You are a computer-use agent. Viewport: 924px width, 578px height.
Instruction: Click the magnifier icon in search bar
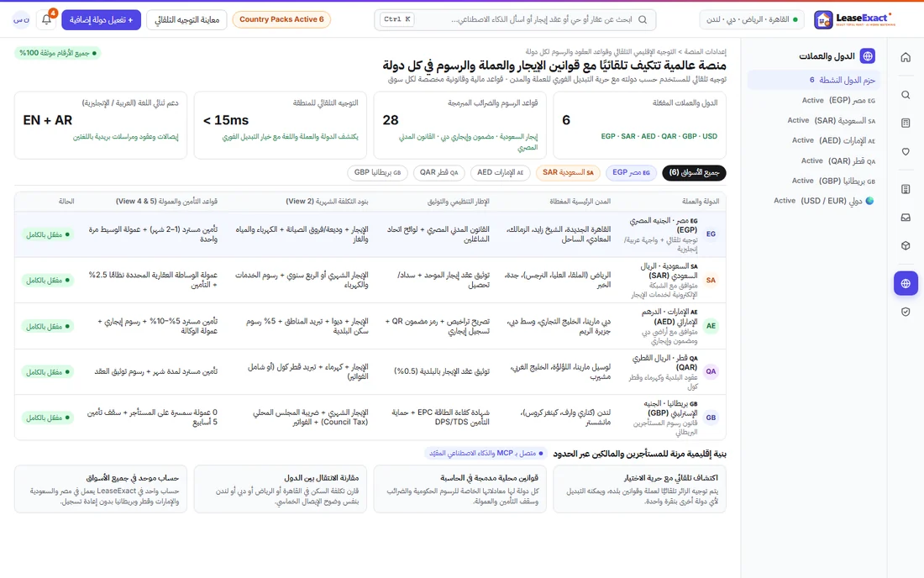(643, 19)
